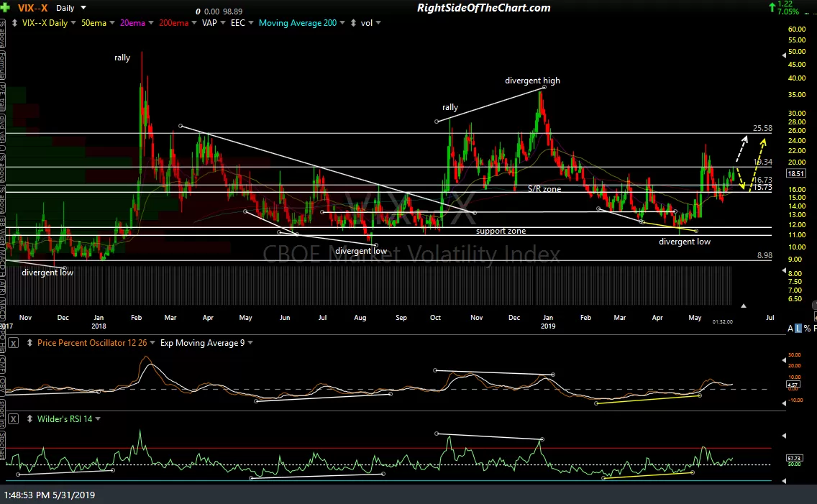Viewport: 817px width, 504px height.
Task: Toggle the A arithmetic scale button
Action: (790, 329)
